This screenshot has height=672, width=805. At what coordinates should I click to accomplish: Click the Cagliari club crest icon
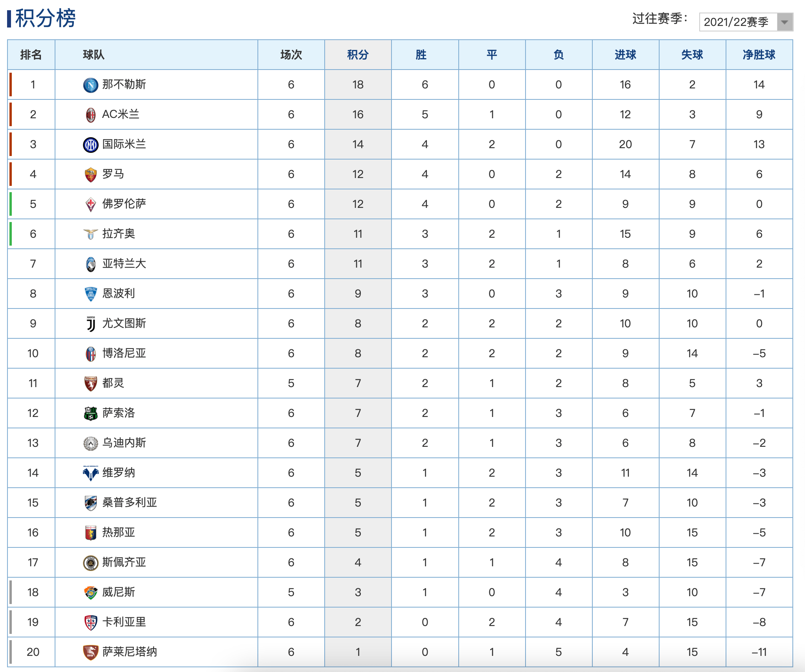pos(91,622)
